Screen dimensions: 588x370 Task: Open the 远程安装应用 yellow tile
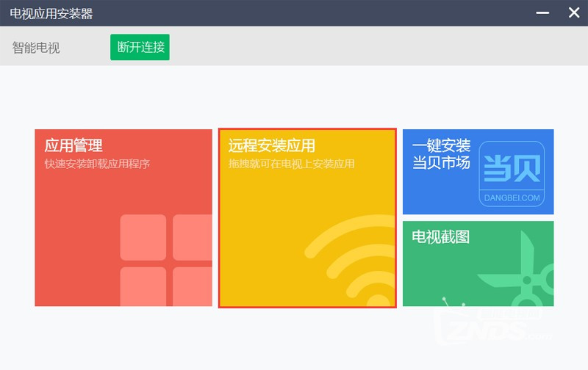(x=307, y=218)
